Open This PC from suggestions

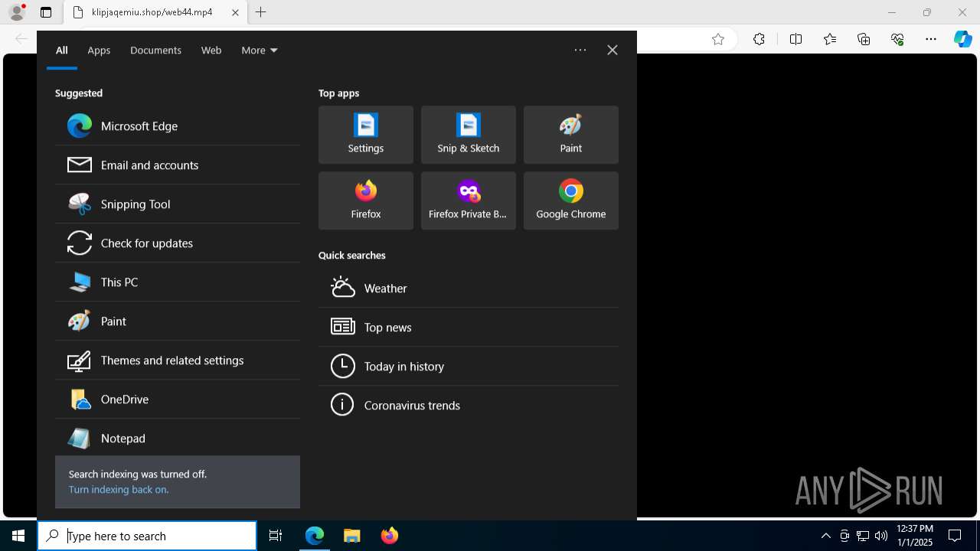tap(178, 282)
